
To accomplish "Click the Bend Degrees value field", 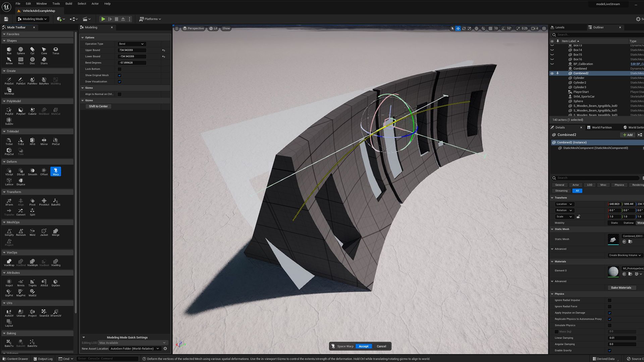I will click(x=131, y=63).
